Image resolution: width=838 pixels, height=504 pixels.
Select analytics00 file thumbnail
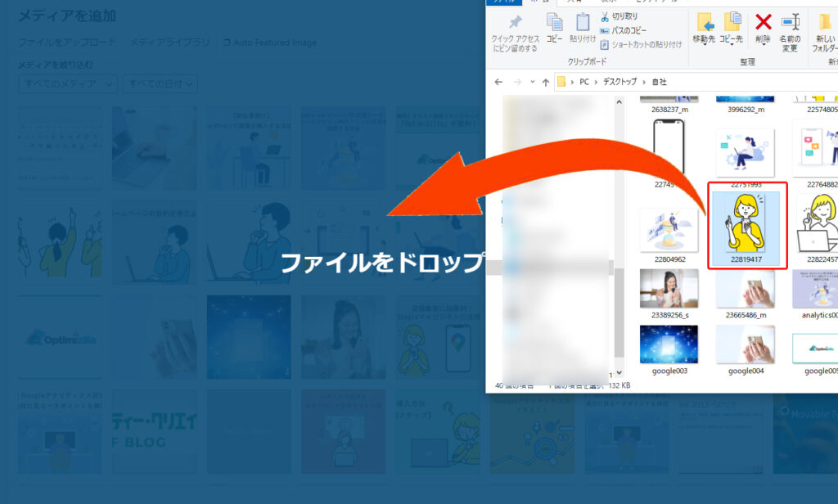point(816,294)
